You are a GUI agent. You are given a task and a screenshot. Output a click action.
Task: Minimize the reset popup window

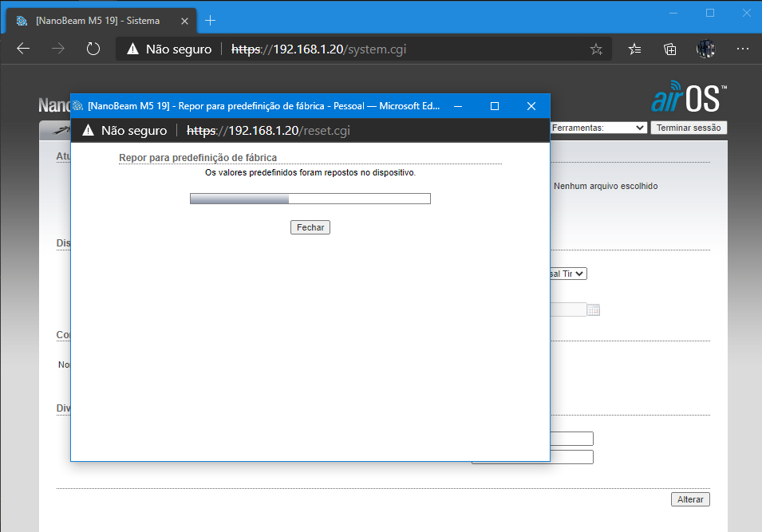pos(458,106)
